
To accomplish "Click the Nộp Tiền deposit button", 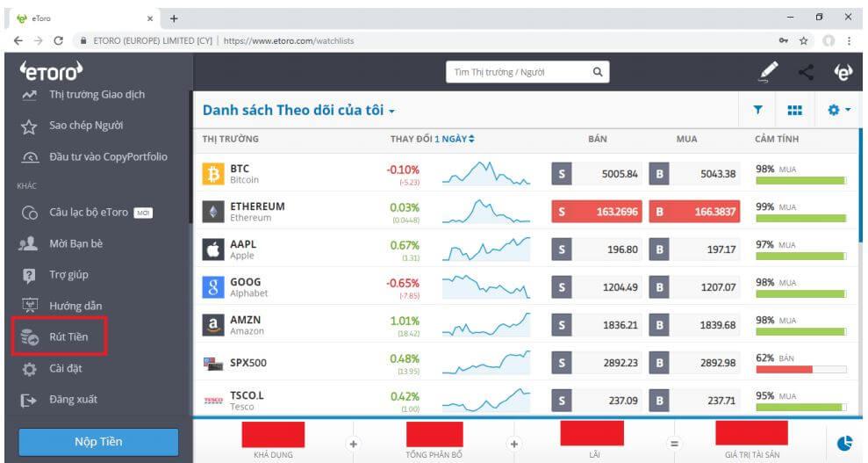I will pyautogui.click(x=98, y=441).
